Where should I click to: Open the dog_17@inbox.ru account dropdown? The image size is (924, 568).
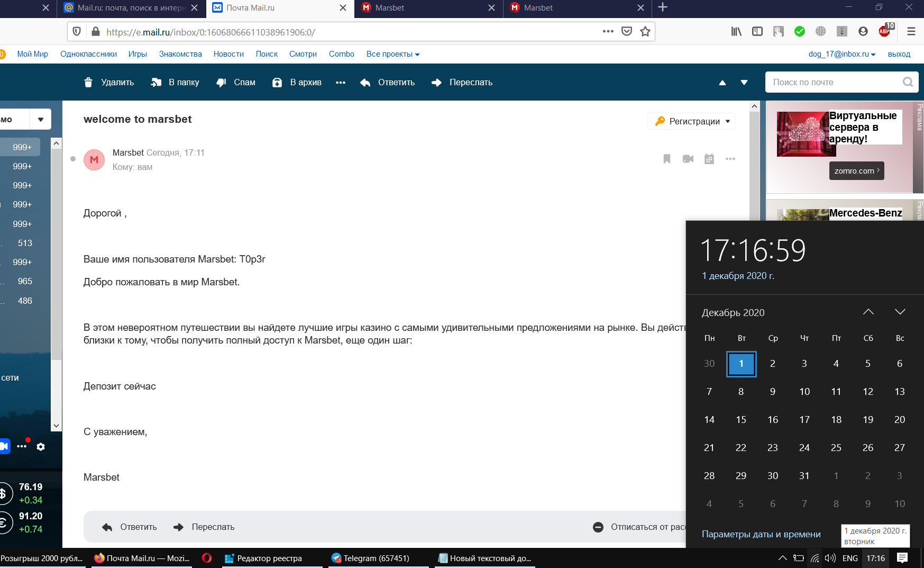842,54
